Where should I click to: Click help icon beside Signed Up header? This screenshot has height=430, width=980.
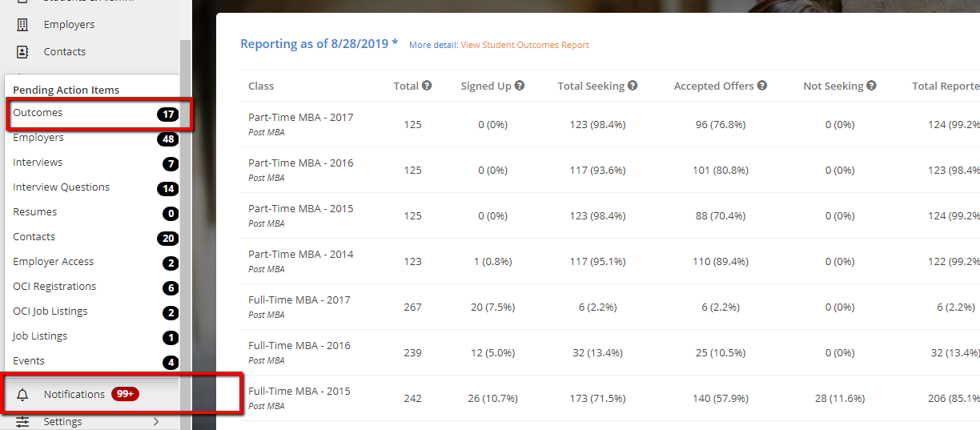tap(520, 86)
